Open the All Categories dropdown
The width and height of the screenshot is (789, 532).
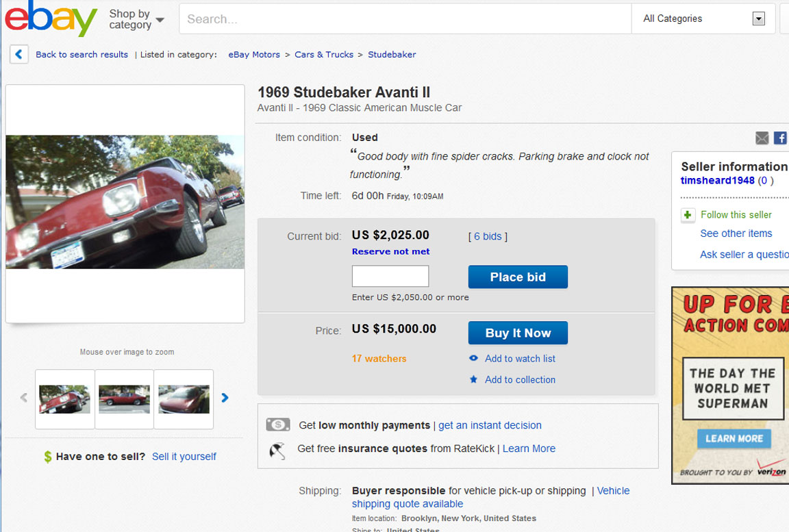(703, 18)
